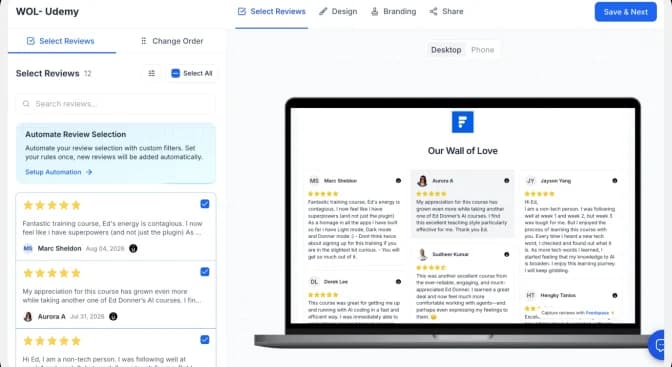The height and width of the screenshot is (367, 672).
Task: Go to the Share step tab
Action: point(447,12)
